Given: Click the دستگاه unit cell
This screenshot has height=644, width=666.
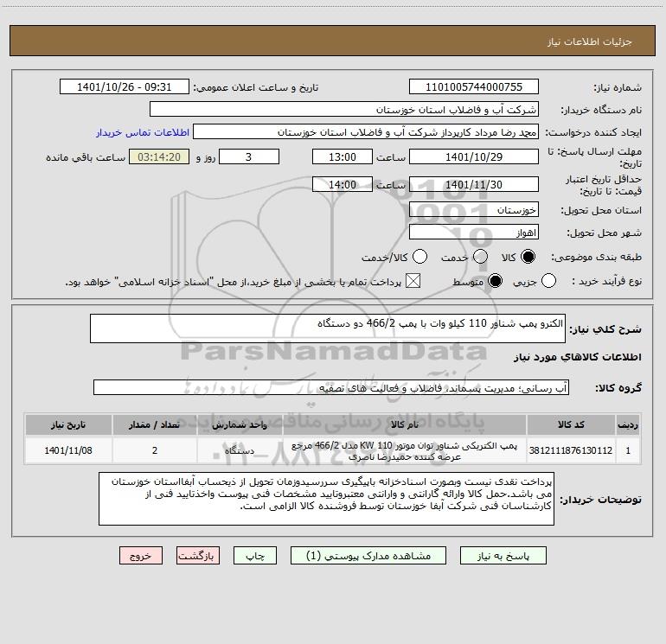Looking at the screenshot, I should [240, 451].
